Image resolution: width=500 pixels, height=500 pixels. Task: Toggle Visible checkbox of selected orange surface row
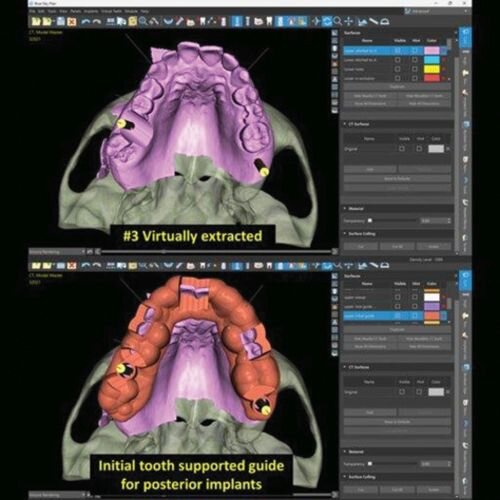tap(398, 315)
